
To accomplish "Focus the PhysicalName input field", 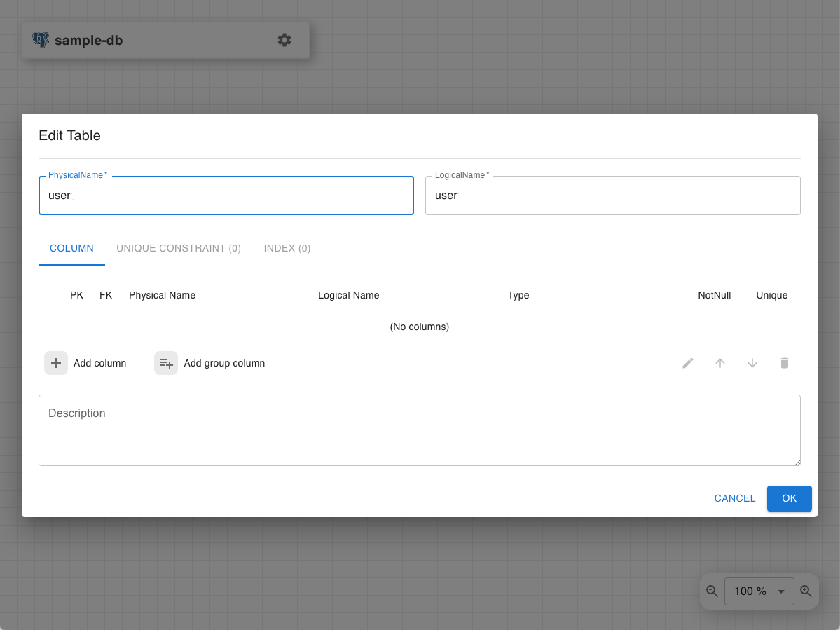I will coord(226,196).
